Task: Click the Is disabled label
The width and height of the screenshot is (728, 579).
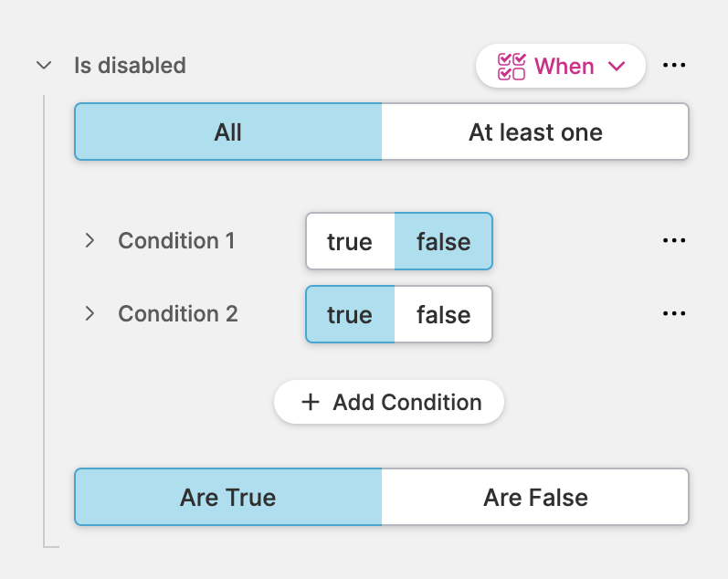Action: coord(130,66)
